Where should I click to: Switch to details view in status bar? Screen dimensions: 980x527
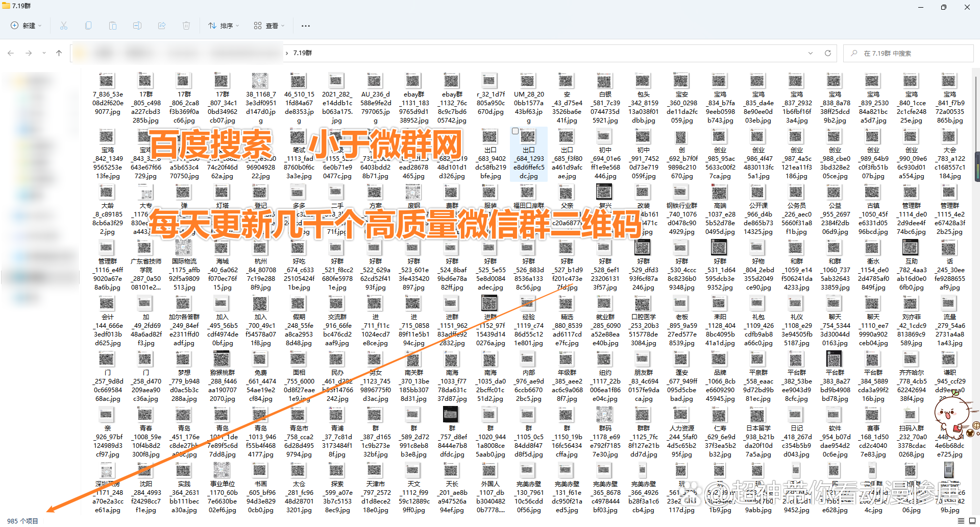[x=961, y=521]
